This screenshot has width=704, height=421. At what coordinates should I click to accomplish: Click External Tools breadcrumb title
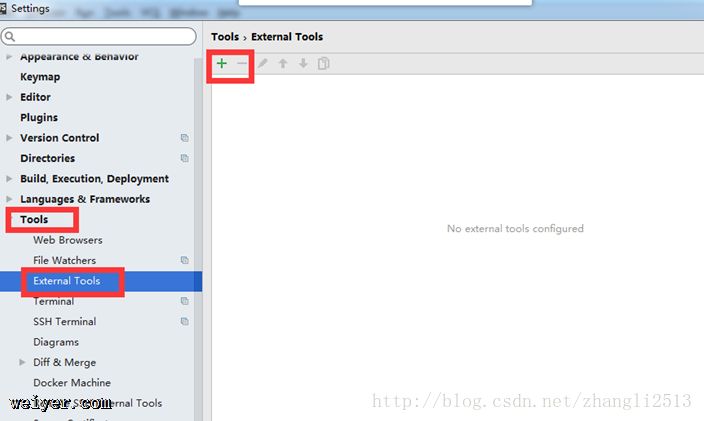pos(287,37)
